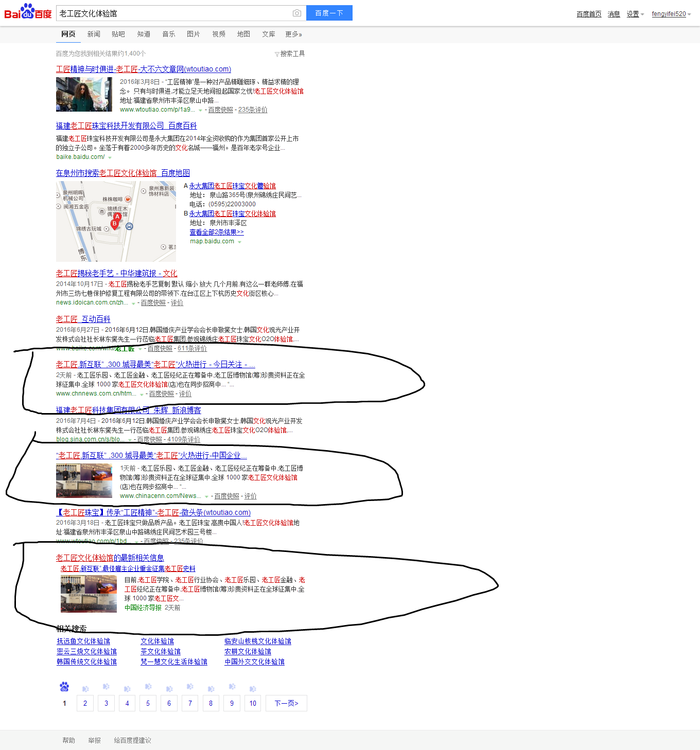Switch to 地图 tab
Viewport: 700px width, 750px height.
pos(243,34)
